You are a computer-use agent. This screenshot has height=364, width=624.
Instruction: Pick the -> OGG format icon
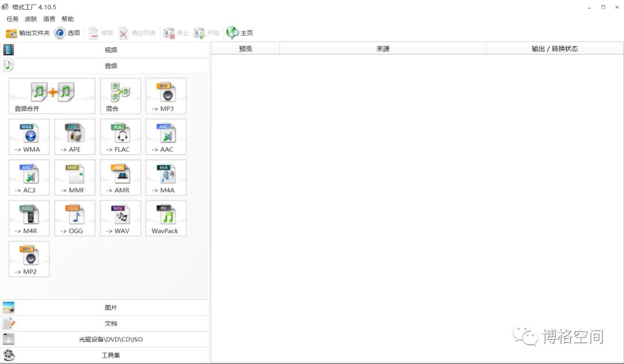point(75,218)
